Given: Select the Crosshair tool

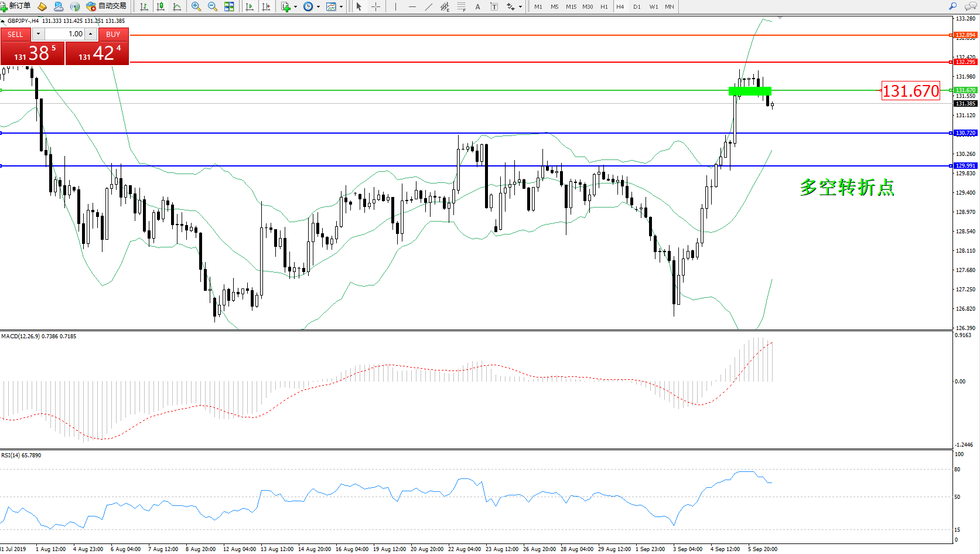Looking at the screenshot, I should click(376, 6).
